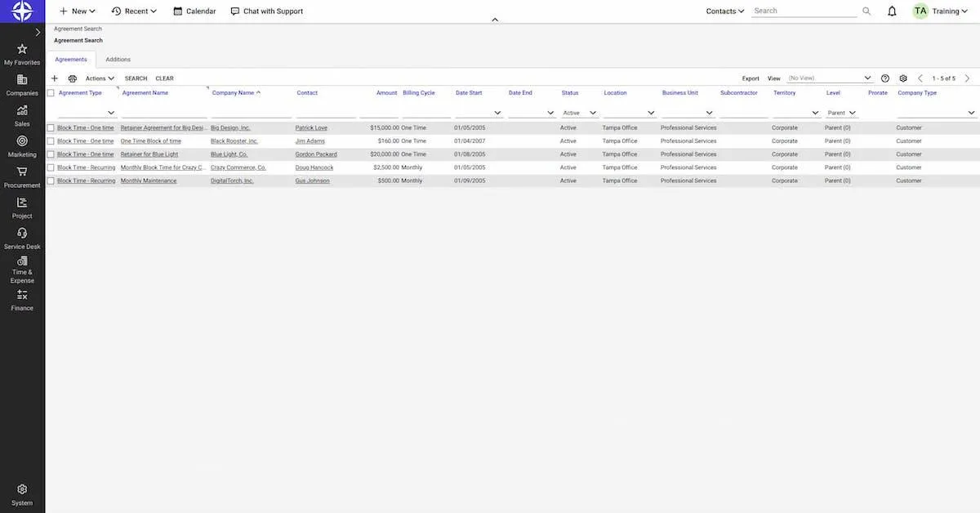Open contact Gus Johnson link
The image size is (980, 513).
point(312,181)
